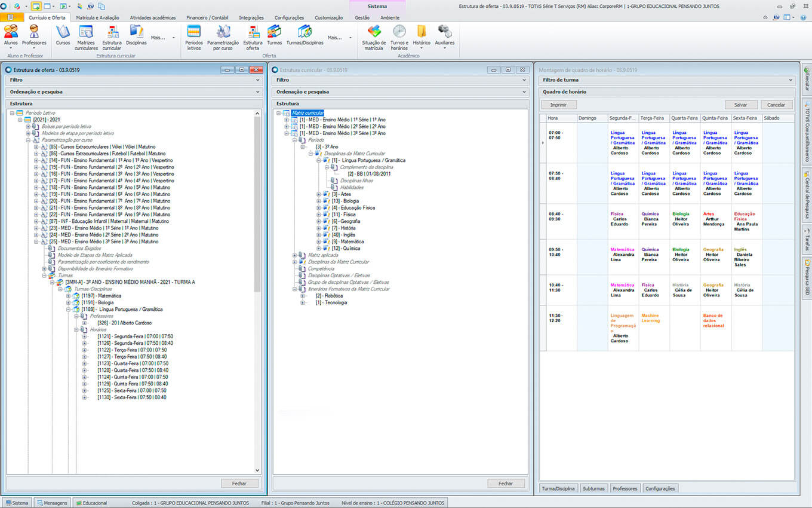The height and width of the screenshot is (508, 812).
Task: Open the Mensagens status bar item
Action: coord(52,503)
